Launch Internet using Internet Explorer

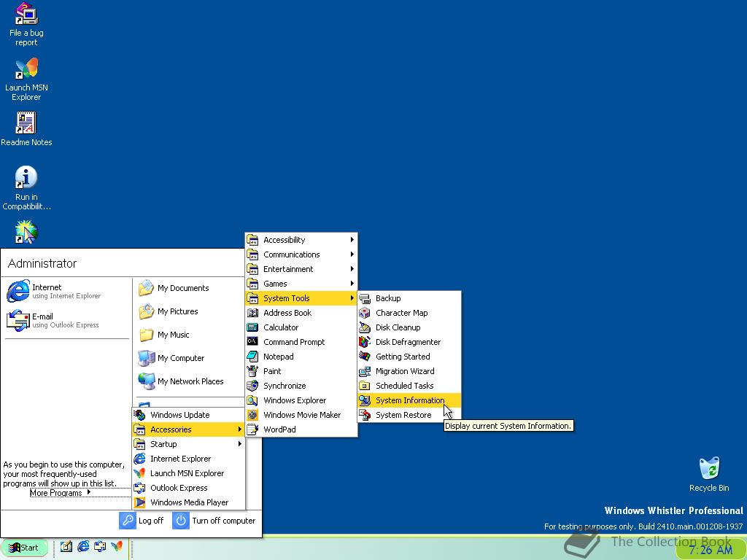point(54,292)
